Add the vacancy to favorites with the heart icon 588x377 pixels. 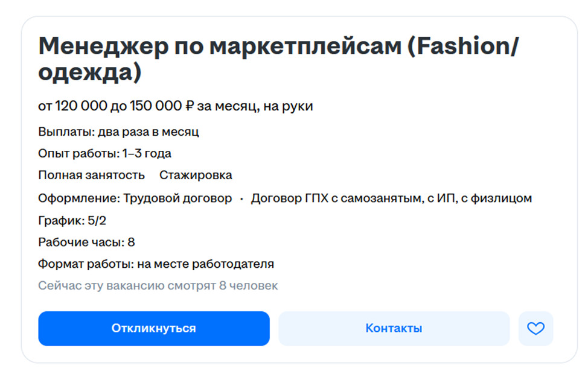(x=535, y=329)
